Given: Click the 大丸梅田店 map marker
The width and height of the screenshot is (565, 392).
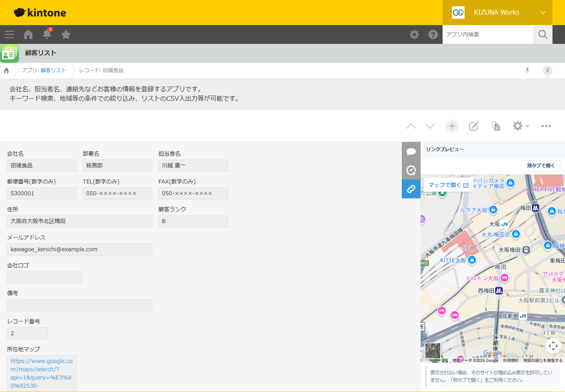Looking at the screenshot, I should tap(516, 234).
